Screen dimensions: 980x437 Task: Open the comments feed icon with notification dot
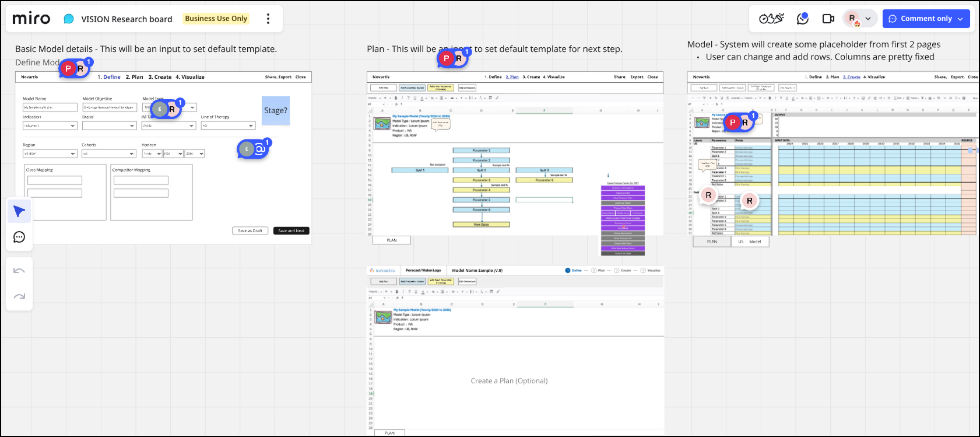(803, 19)
